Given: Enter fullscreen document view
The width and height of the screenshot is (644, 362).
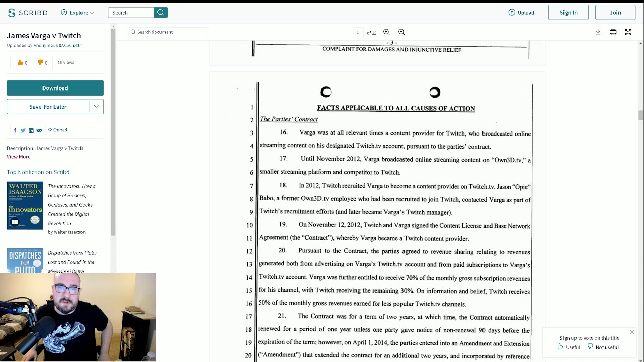Looking at the screenshot, I should click(628, 32).
